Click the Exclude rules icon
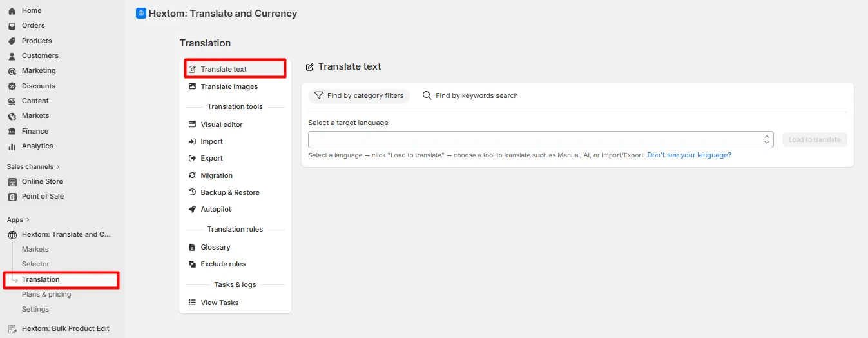The width and height of the screenshot is (868, 338). tap(192, 264)
